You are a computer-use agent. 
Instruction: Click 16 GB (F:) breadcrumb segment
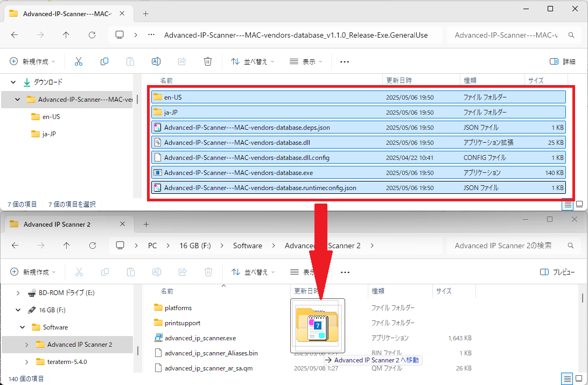[x=195, y=246]
